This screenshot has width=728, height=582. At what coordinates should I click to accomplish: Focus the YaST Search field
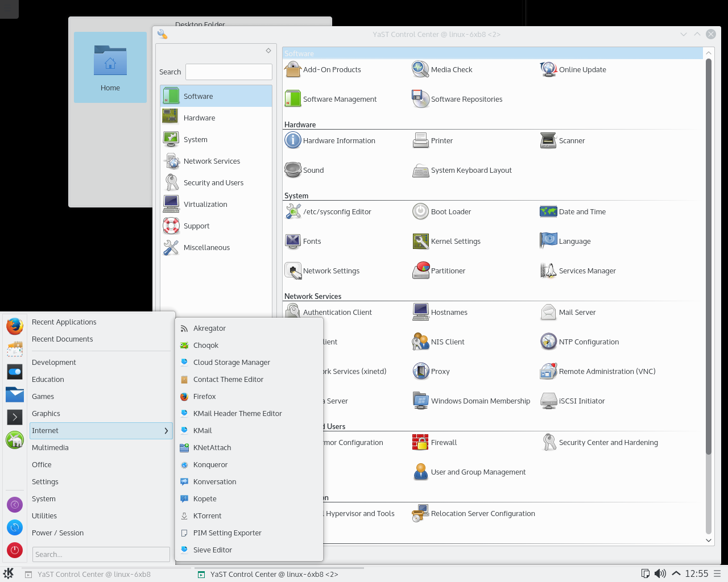[229, 72]
